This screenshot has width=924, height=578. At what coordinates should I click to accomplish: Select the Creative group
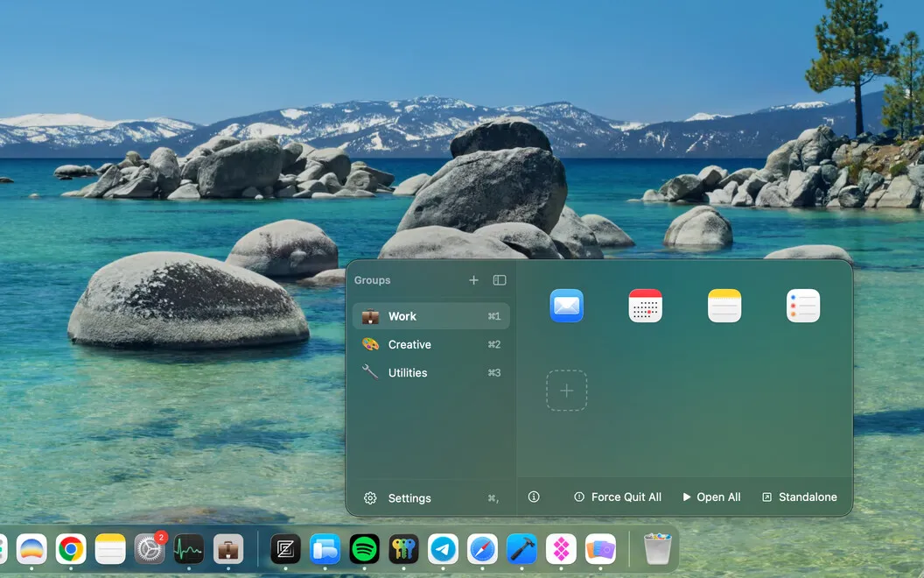tap(430, 344)
